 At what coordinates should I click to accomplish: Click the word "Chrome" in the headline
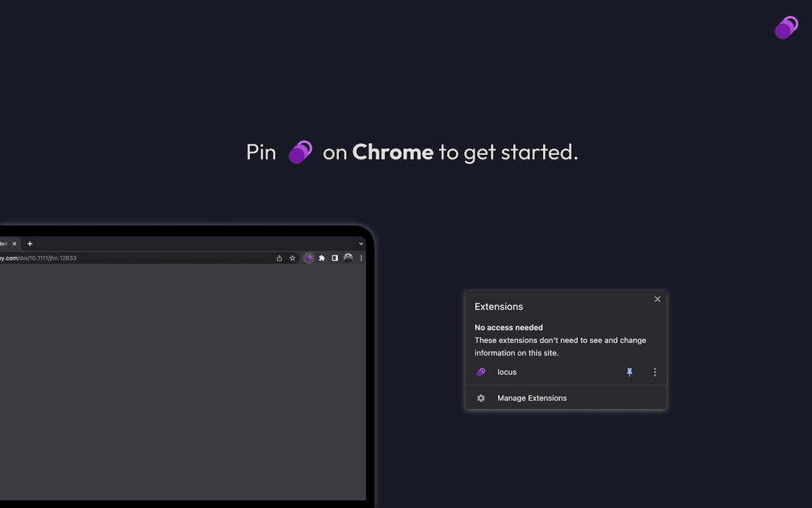[x=393, y=152]
